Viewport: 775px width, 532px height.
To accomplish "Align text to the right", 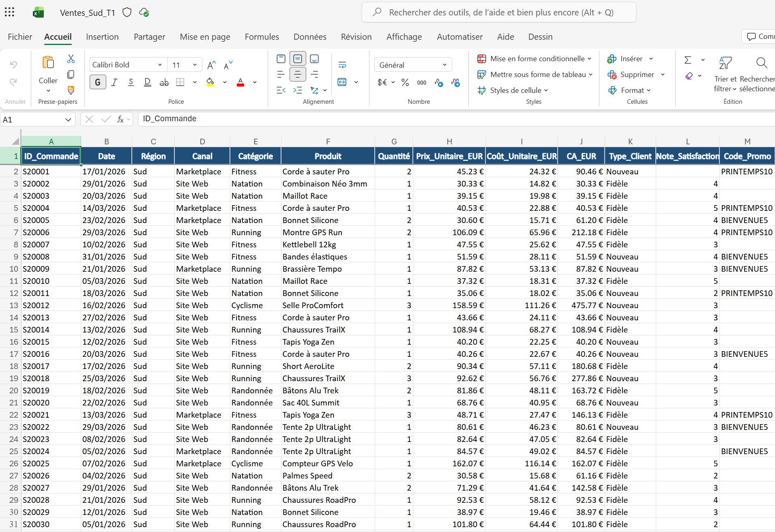I will coord(314,74).
